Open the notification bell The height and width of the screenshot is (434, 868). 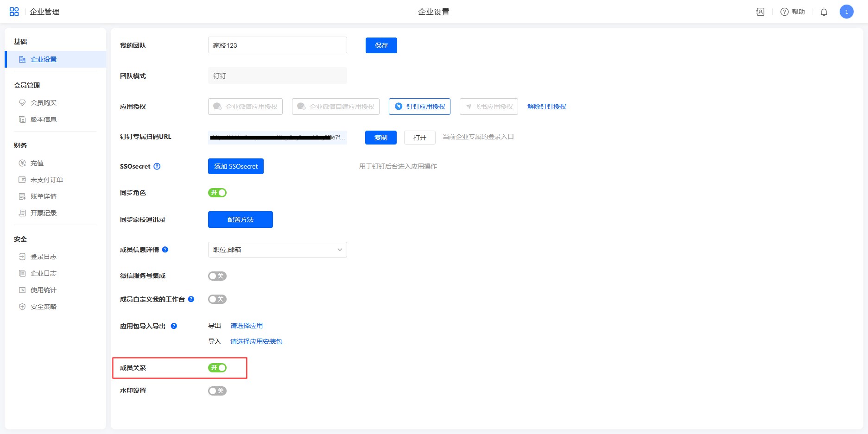pyautogui.click(x=824, y=12)
